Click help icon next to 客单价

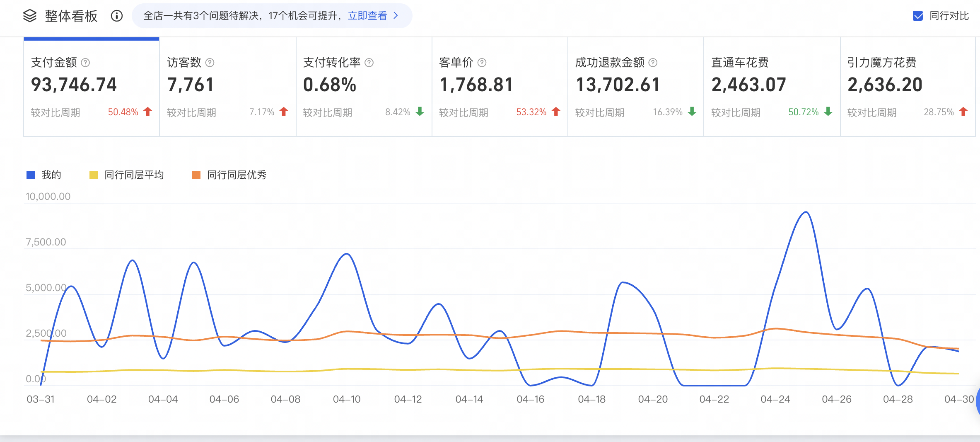tap(482, 63)
